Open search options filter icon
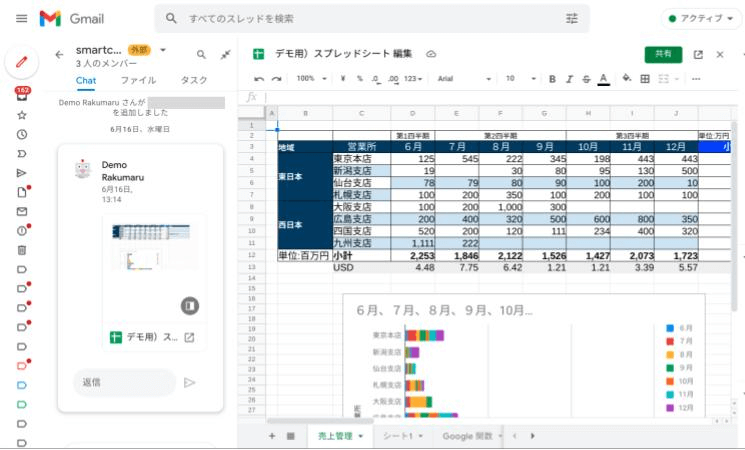Image resolution: width=745 pixels, height=450 pixels. 572,19
